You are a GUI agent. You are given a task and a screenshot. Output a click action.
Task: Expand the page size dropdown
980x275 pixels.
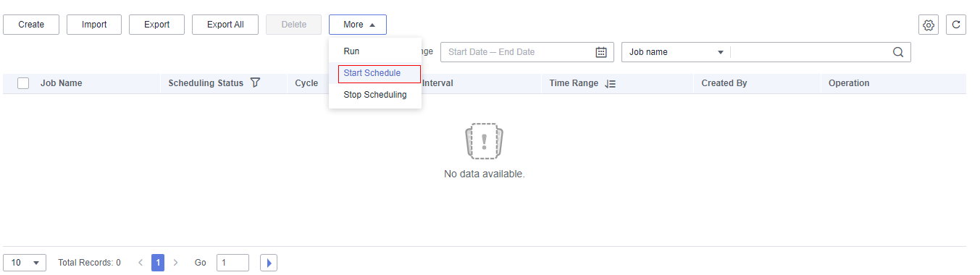(x=25, y=263)
